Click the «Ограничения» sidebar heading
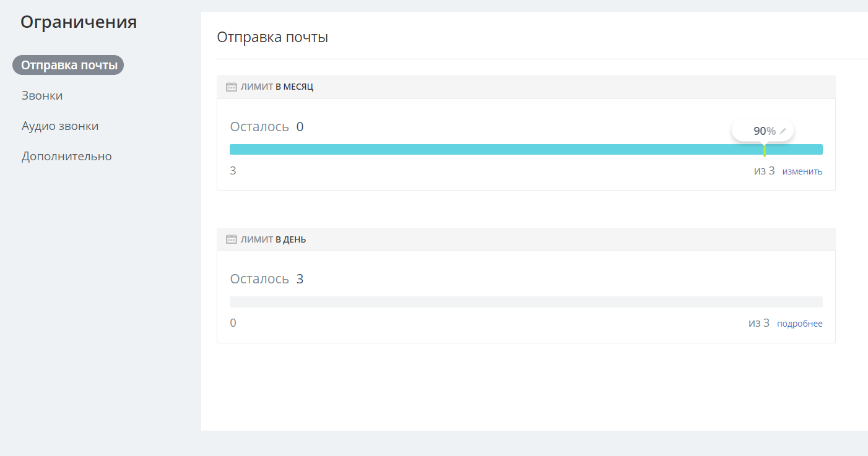This screenshot has height=456, width=868. click(x=79, y=22)
